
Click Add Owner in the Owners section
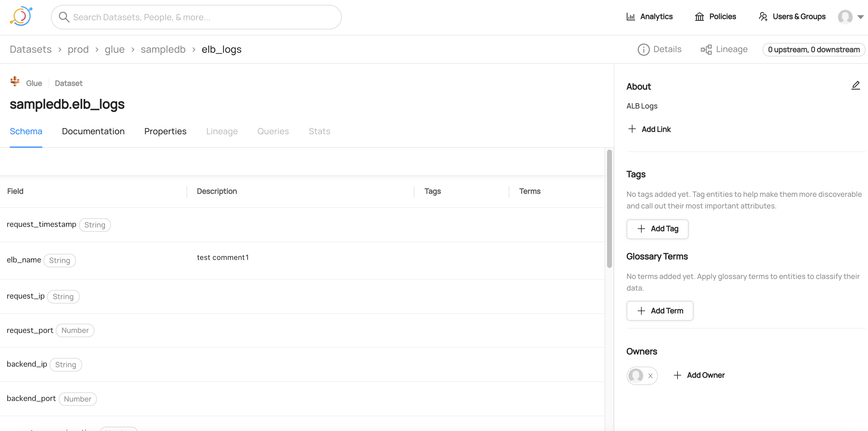pyautogui.click(x=699, y=375)
